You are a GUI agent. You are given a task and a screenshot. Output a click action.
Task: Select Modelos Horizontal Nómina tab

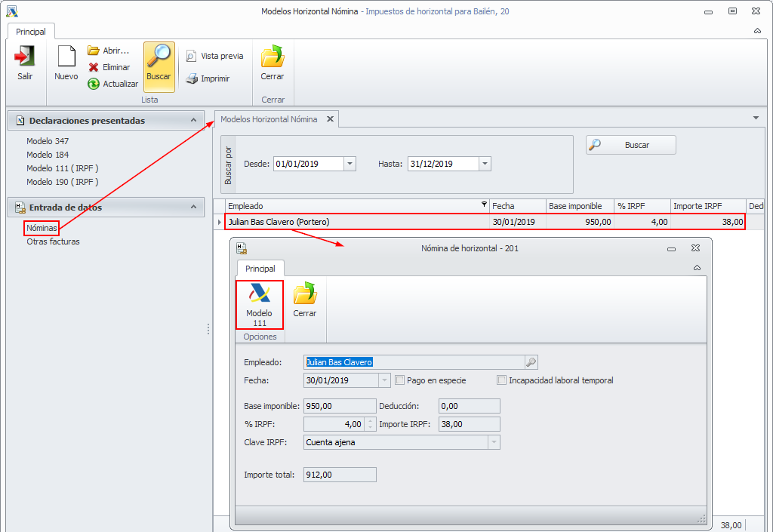coord(269,119)
